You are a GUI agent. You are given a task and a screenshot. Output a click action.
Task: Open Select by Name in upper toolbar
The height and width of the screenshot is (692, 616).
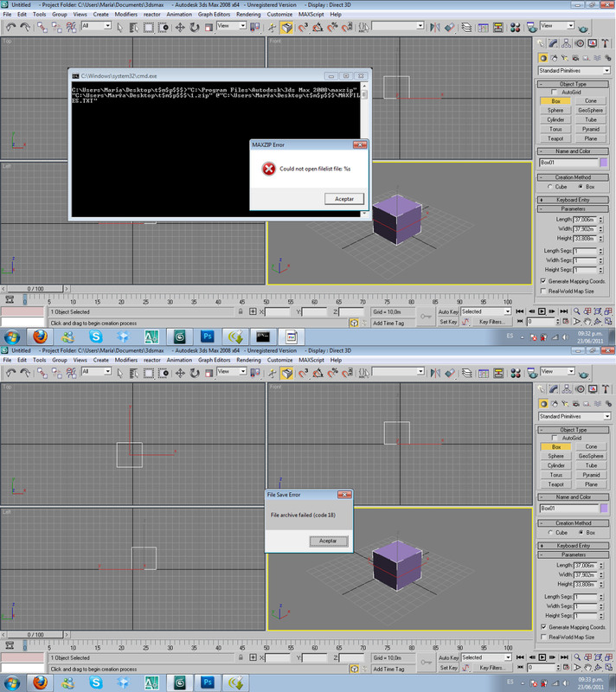point(134,28)
